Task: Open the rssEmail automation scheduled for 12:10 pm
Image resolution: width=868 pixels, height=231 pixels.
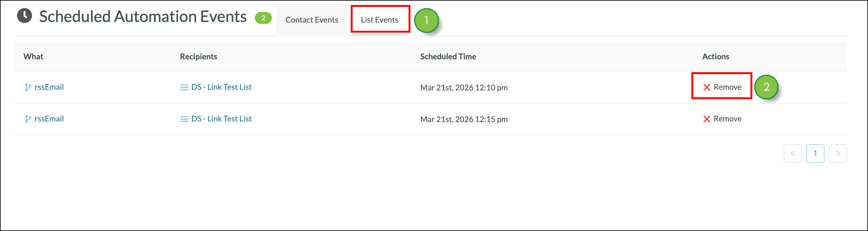Action: click(x=49, y=87)
